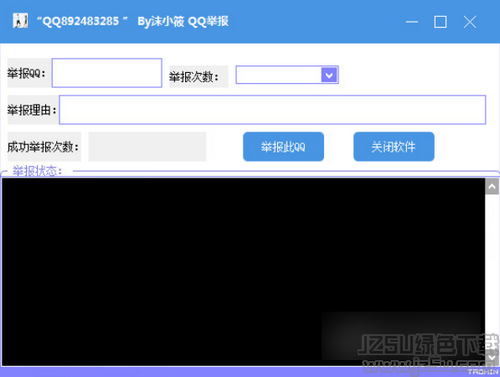Click the app icon in title bar
Viewport: 500px width, 377px height.
tap(20, 21)
